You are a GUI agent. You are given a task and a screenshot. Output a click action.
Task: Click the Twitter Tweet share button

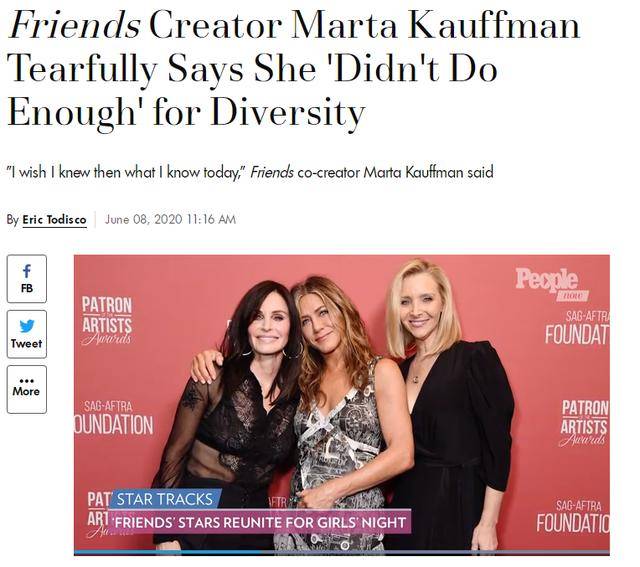27,334
